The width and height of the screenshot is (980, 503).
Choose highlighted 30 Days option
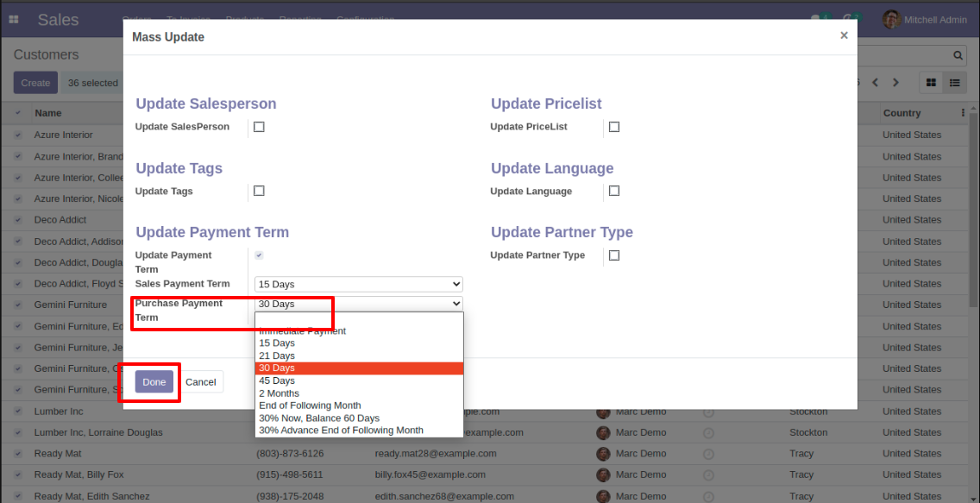360,368
